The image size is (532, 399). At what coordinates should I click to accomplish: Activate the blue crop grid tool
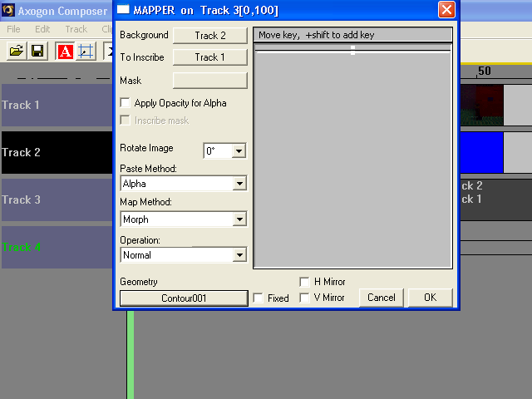(x=86, y=52)
